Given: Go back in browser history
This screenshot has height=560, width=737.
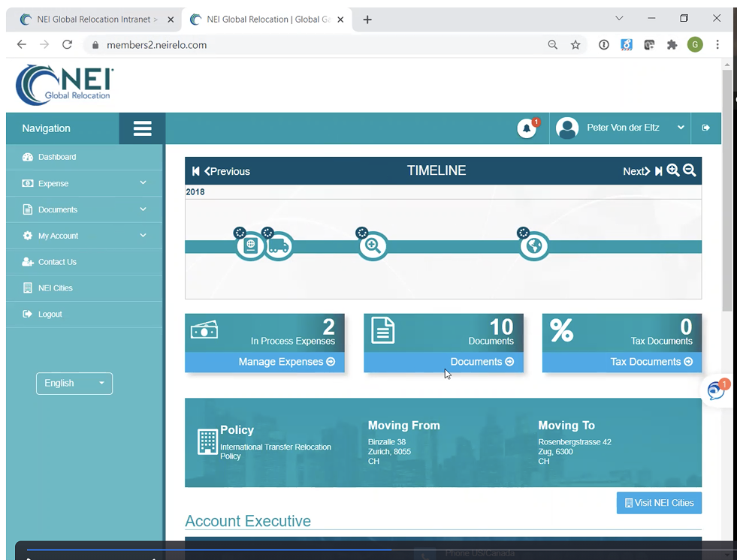Looking at the screenshot, I should [22, 44].
